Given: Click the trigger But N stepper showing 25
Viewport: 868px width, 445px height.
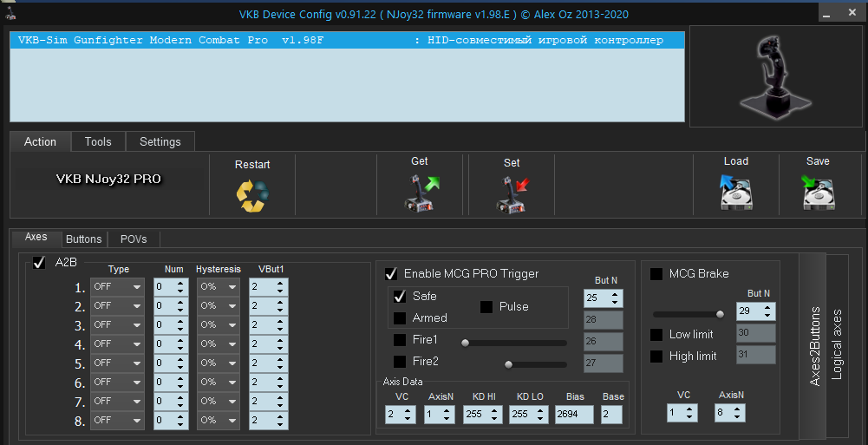Looking at the screenshot, I should pyautogui.click(x=604, y=298).
